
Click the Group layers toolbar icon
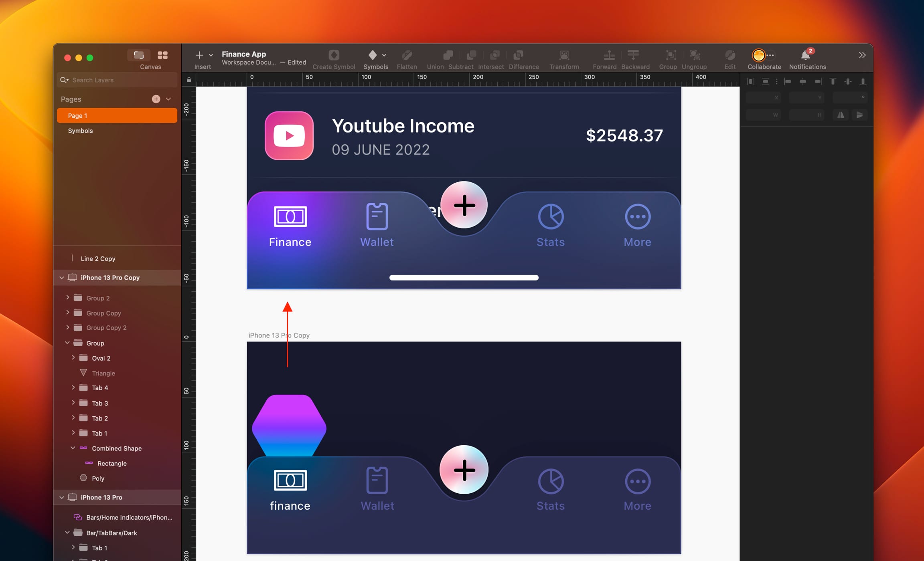671,55
